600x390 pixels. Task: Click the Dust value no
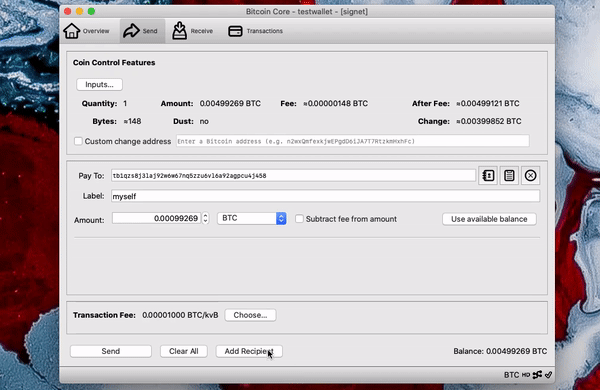204,121
